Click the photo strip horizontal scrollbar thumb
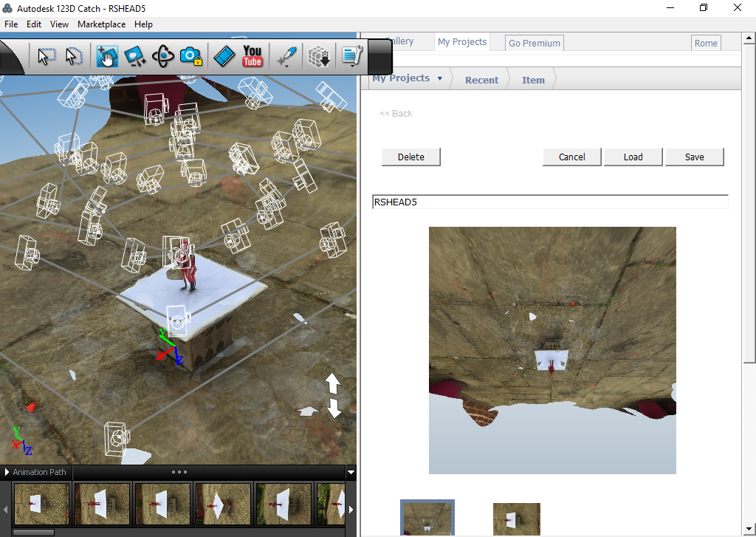This screenshot has width=756, height=537. tap(33, 533)
